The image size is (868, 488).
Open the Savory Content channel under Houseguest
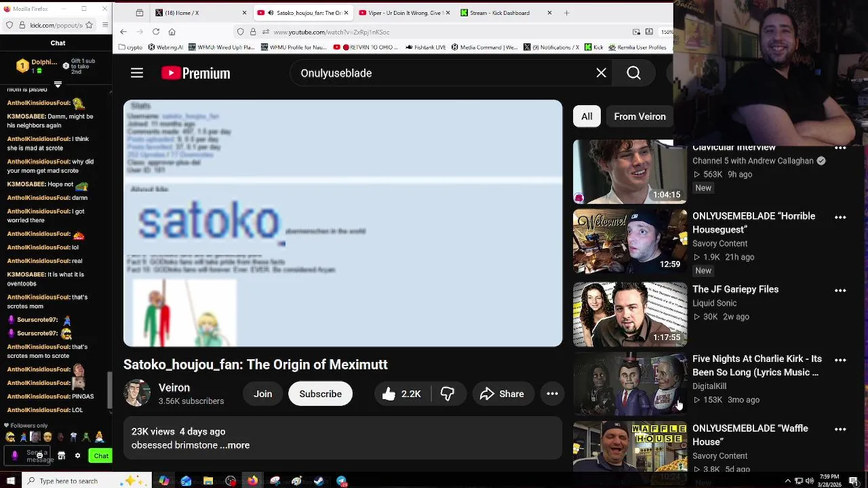719,243
